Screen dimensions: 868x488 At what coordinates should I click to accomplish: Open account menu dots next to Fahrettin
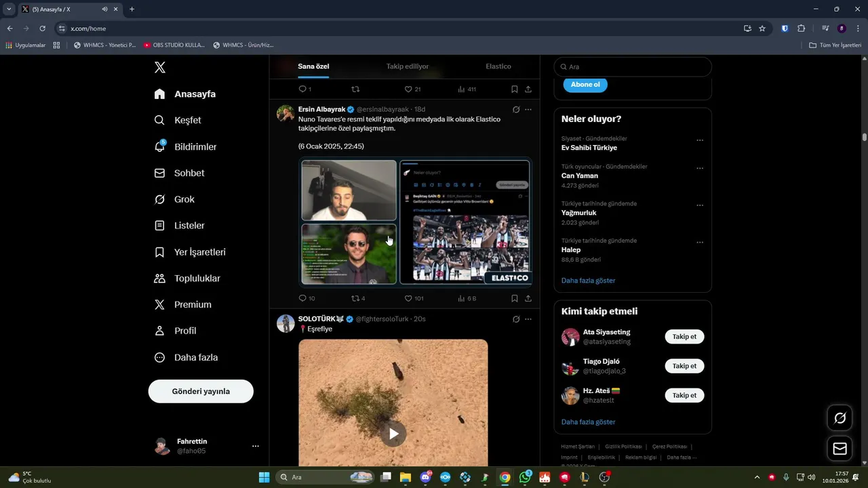[256, 446]
